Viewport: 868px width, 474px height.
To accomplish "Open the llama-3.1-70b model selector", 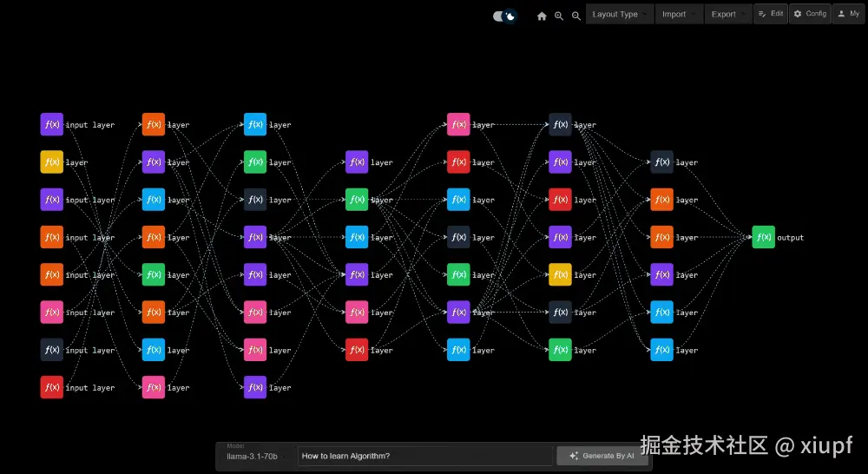I will pos(255,456).
